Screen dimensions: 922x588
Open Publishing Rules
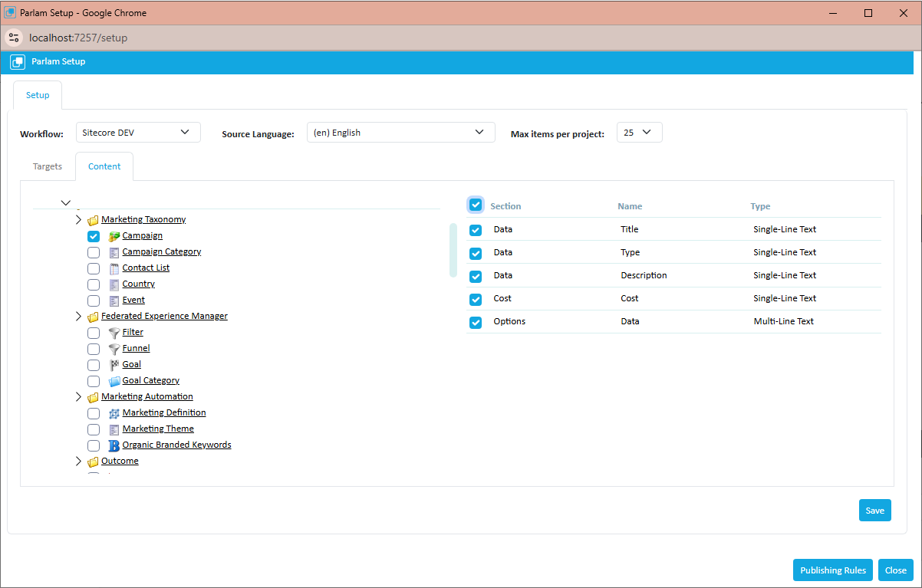click(832, 570)
